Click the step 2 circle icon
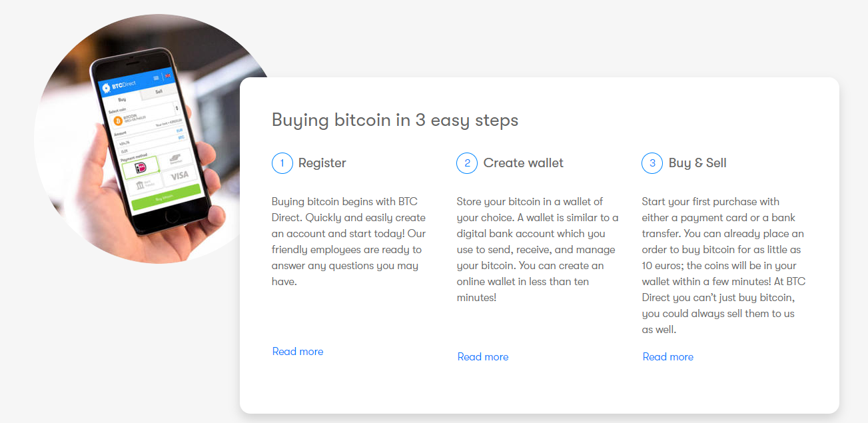Viewport: 868px width, 423px height. [467, 163]
